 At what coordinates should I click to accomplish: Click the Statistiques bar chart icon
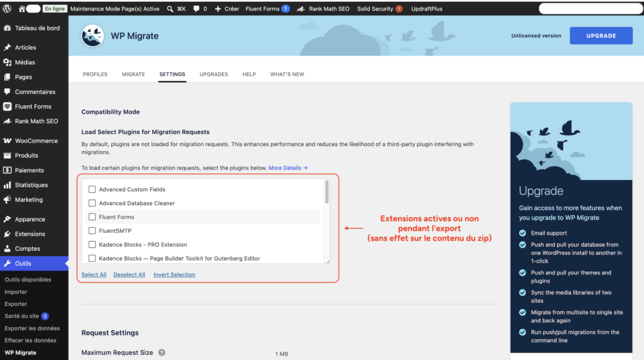tap(8, 185)
